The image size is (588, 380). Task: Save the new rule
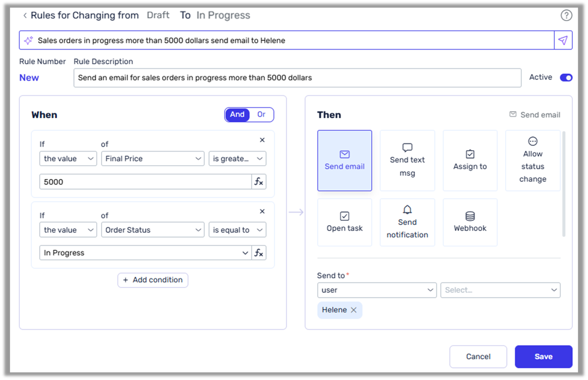pos(543,356)
